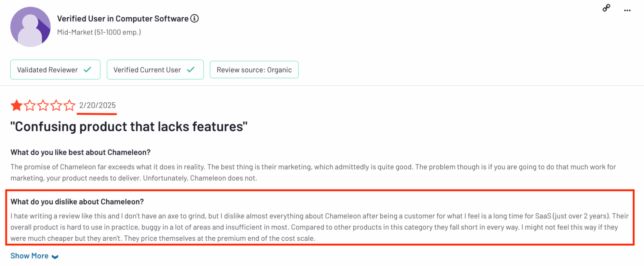Viewport: 644px width, 266px height.
Task: Click the chevron next to Show More
Action: coord(55,257)
